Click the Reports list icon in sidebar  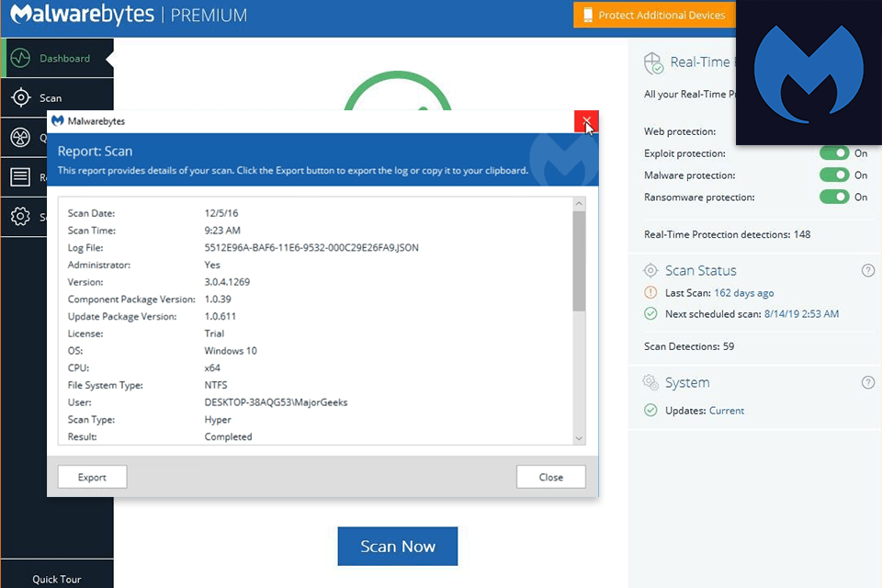click(x=21, y=176)
